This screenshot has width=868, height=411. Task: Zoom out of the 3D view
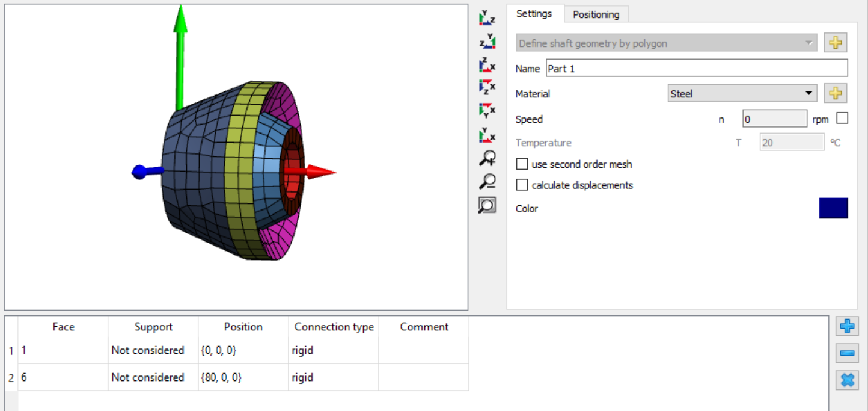point(487,181)
